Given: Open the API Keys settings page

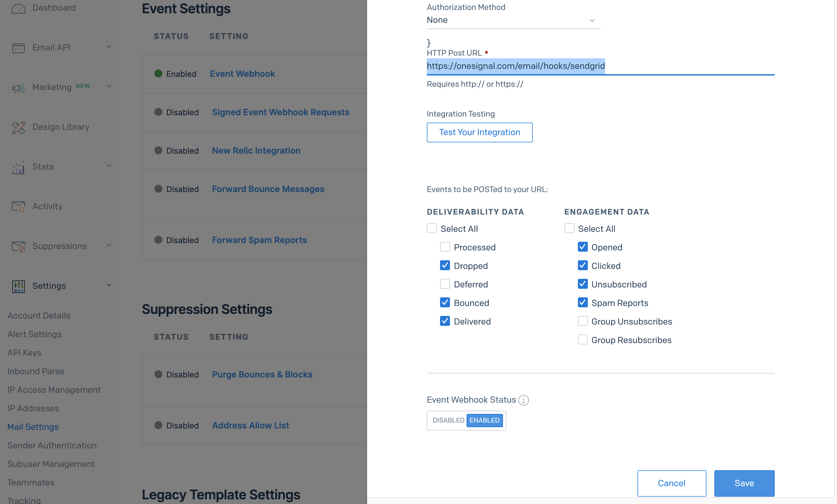Looking at the screenshot, I should coord(24,353).
